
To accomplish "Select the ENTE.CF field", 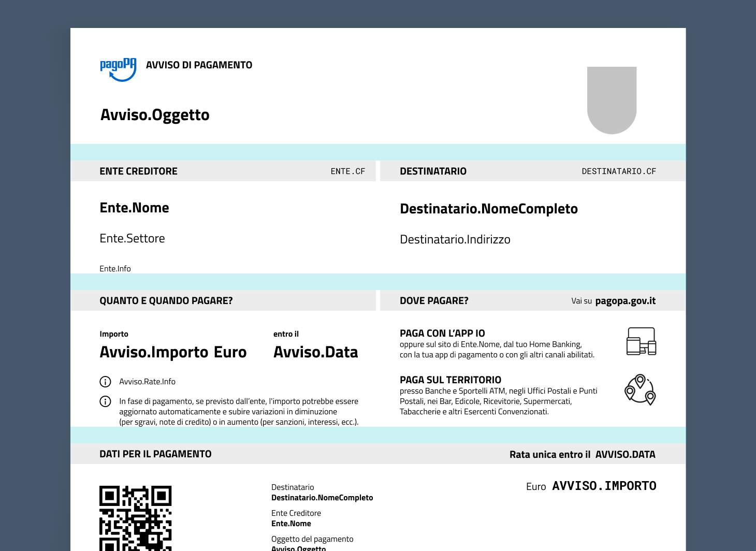I will point(347,171).
